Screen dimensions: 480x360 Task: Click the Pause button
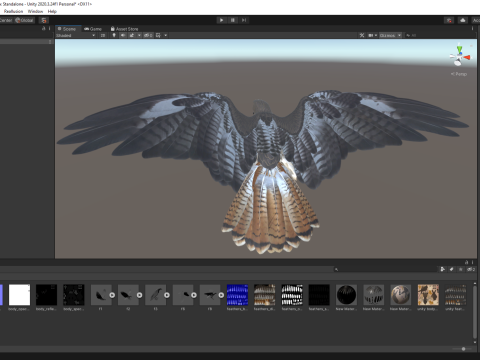[233, 20]
